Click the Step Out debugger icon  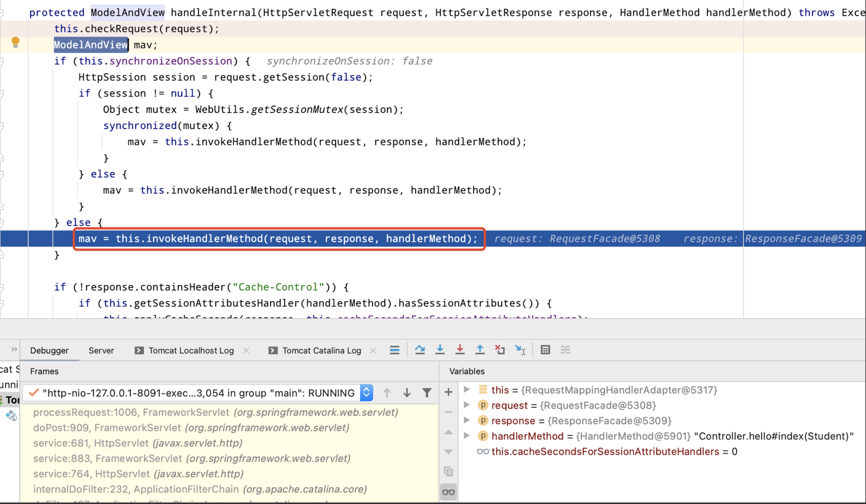click(x=480, y=350)
